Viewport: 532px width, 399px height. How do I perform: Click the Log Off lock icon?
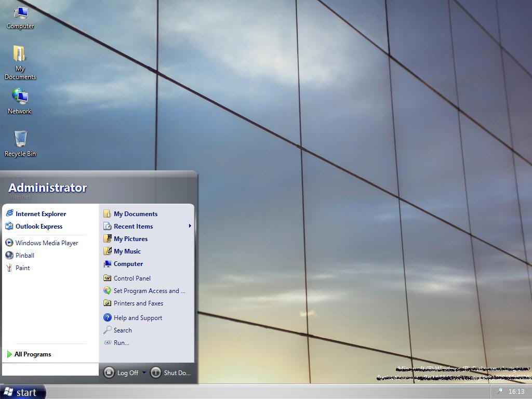click(109, 373)
